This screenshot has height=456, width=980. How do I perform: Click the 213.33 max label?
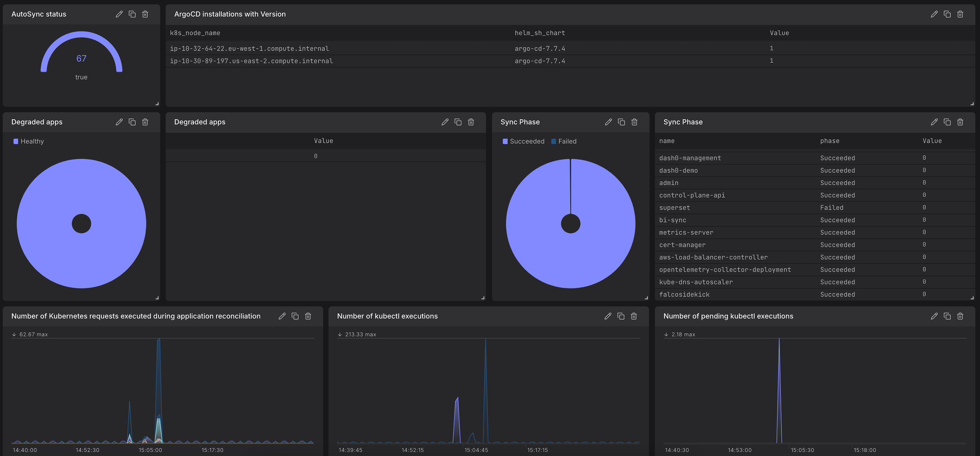pos(360,334)
